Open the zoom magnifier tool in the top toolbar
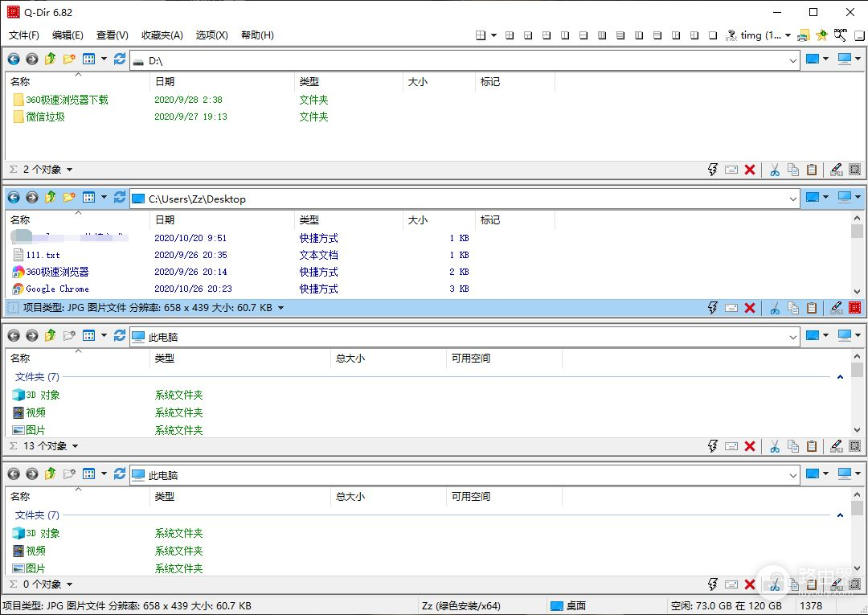This screenshot has height=615, width=868. (x=841, y=35)
